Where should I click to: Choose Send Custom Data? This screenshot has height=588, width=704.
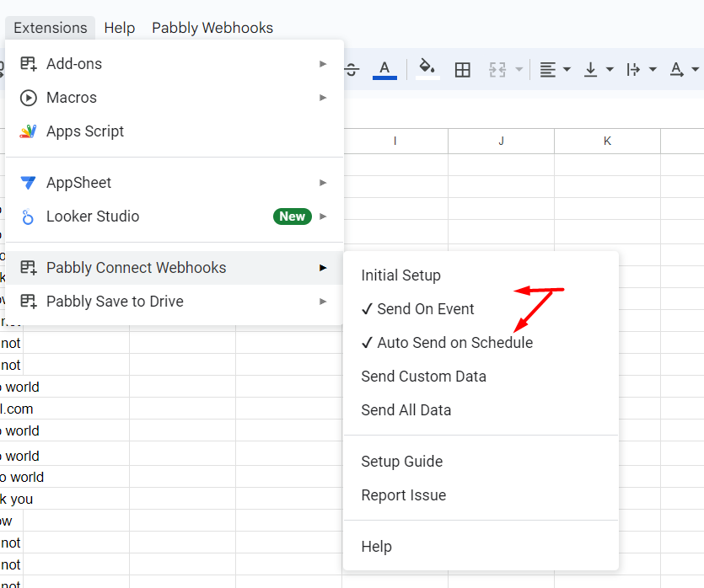(x=481, y=376)
